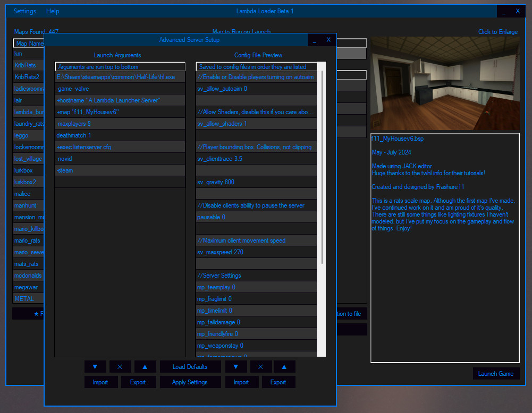Screen dimensions: 532x413
Task: Export the config file settings
Action: 278,382
